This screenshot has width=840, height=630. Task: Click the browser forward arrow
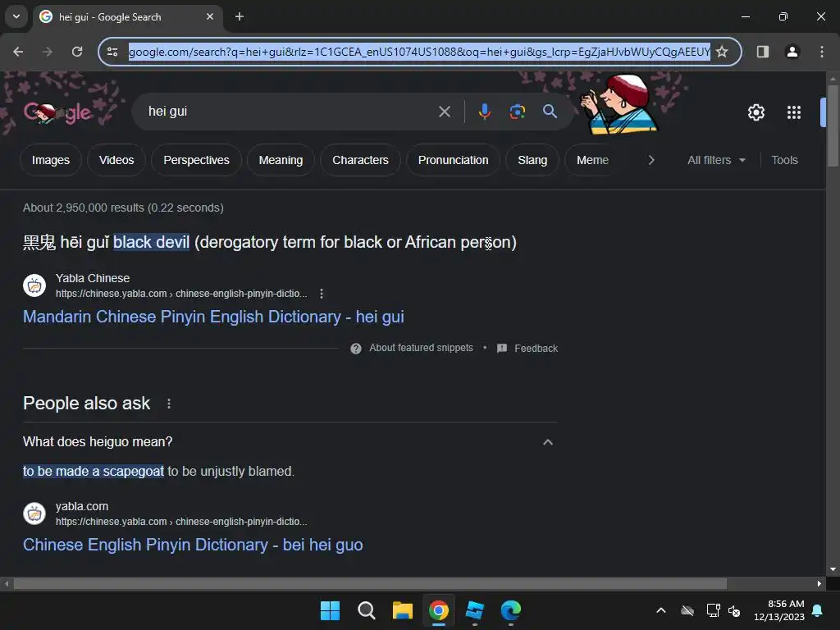click(48, 52)
